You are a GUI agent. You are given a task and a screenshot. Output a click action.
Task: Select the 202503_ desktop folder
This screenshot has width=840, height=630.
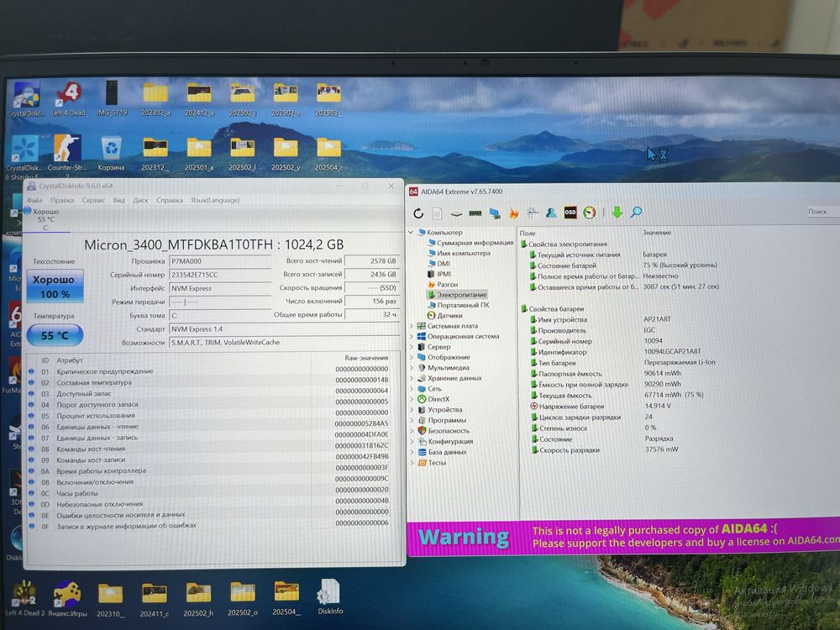tap(328, 99)
